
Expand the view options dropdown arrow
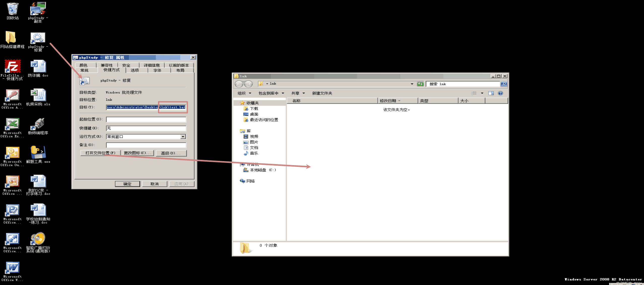click(x=482, y=93)
